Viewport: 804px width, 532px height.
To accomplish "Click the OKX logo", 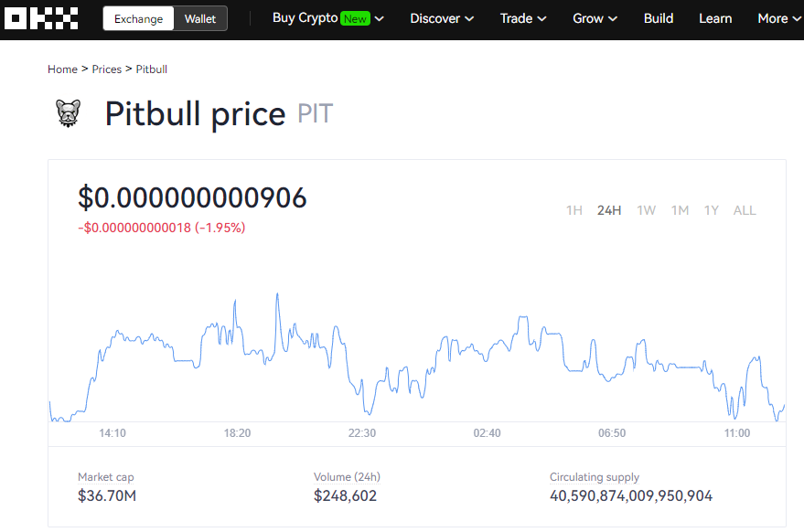I will (x=40, y=17).
